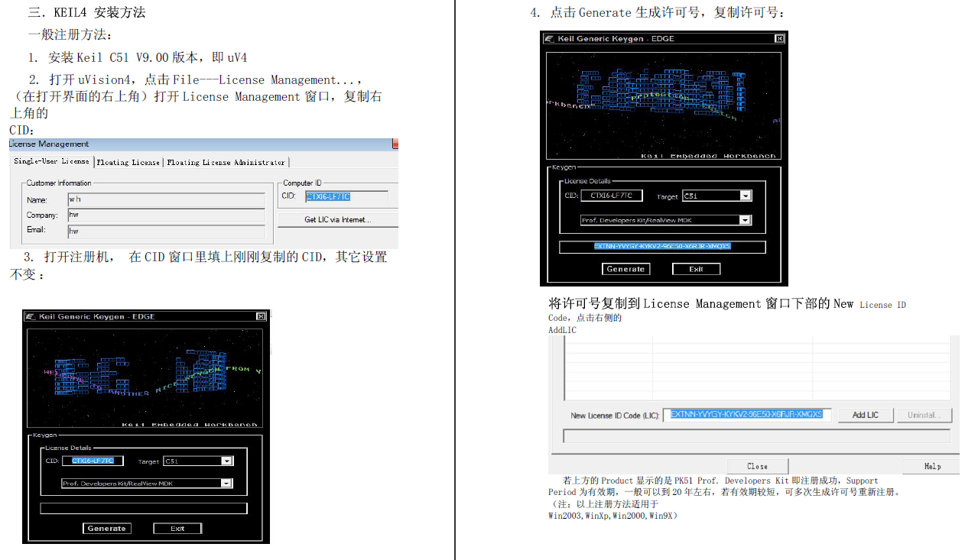This screenshot has width=965, height=560.
Task: Select the generated license code in the step 4 keygen
Action: 662,247
